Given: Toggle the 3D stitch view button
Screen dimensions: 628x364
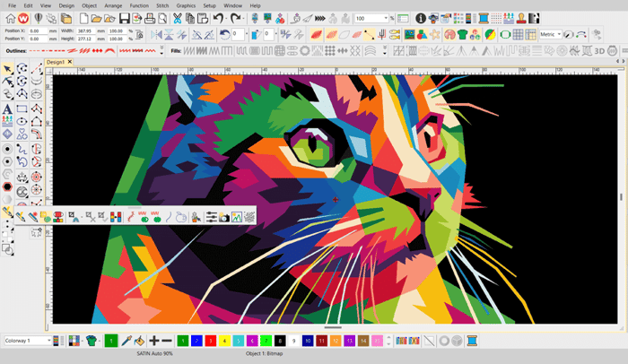Looking at the screenshot, I should pos(598,49).
